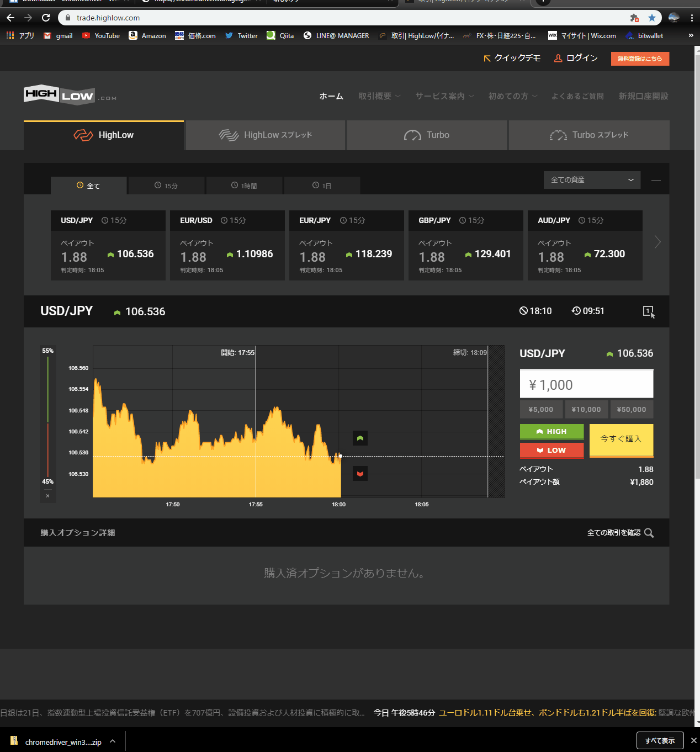Click the browser address bar URL

(108, 18)
